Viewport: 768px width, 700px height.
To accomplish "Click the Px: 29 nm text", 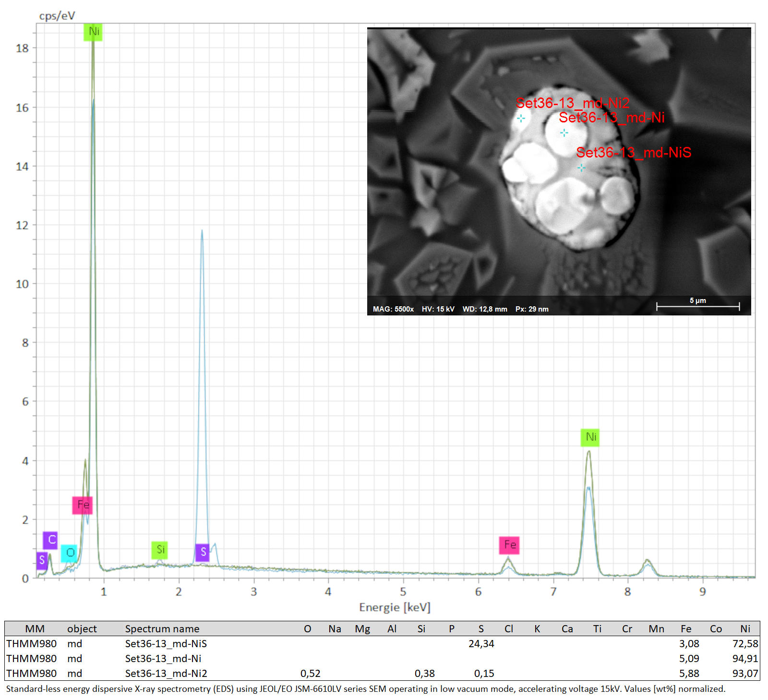I will [x=532, y=309].
